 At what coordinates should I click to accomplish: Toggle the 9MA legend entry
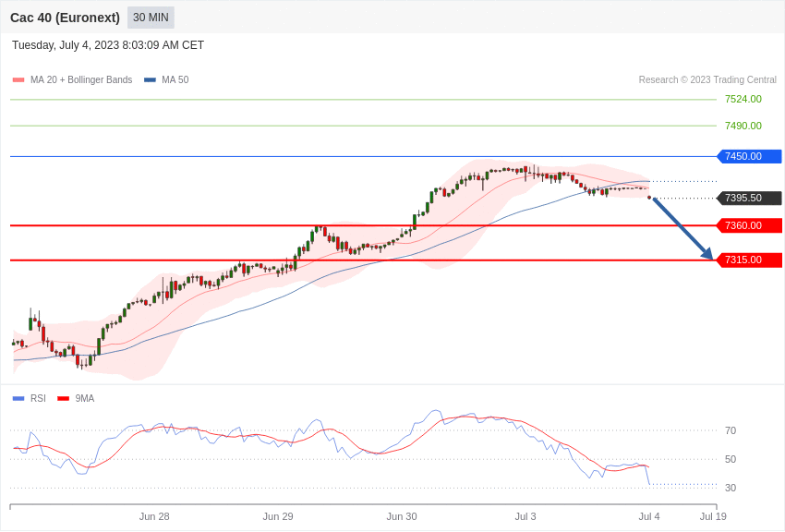76,398
